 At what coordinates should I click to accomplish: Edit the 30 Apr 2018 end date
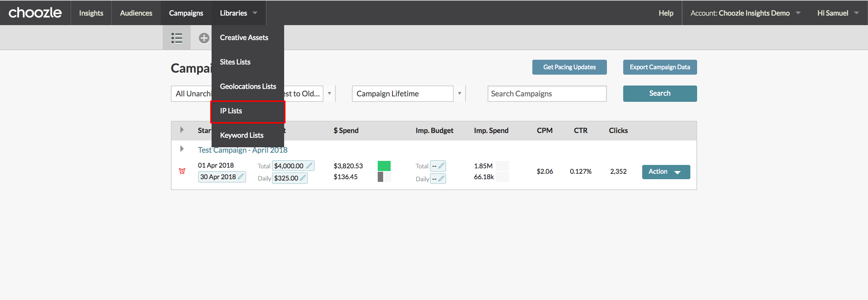click(222, 177)
